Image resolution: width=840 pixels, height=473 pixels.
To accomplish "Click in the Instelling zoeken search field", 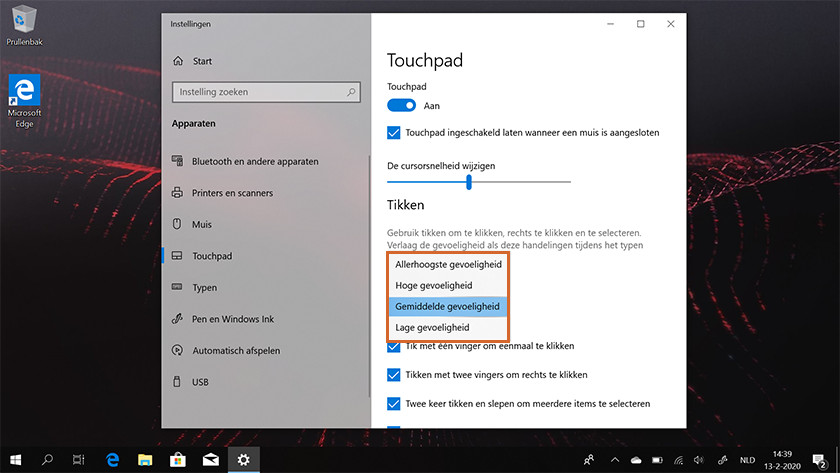I will (266, 92).
